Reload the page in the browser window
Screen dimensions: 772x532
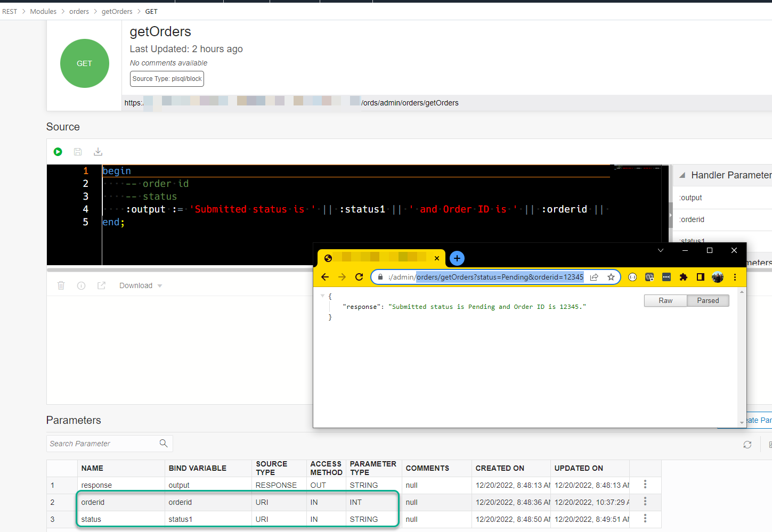point(359,277)
